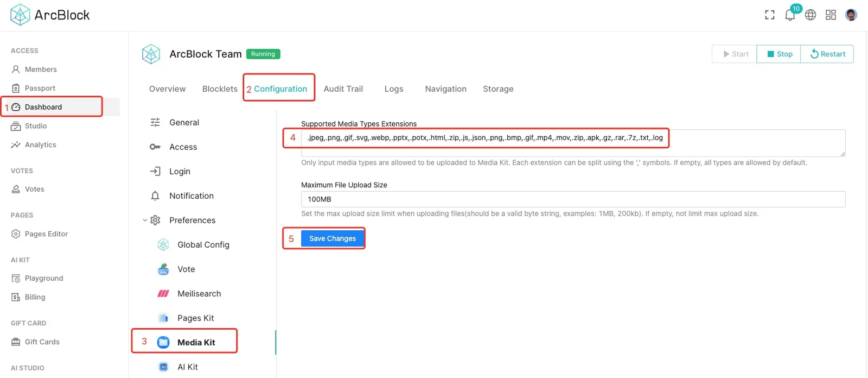Click the Pages Kit blocklet icon
The width and height of the screenshot is (868, 378).
click(163, 318)
